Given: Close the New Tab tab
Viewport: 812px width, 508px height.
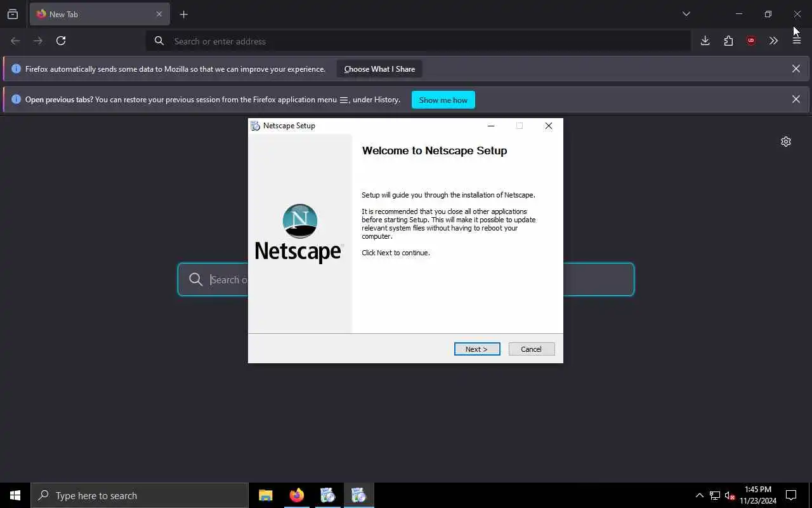Looking at the screenshot, I should coord(159,14).
